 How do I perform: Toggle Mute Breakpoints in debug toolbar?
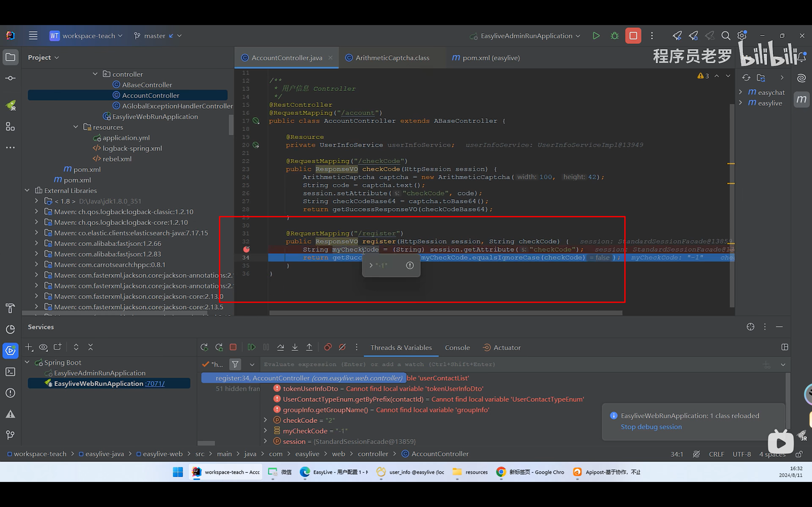[342, 347]
